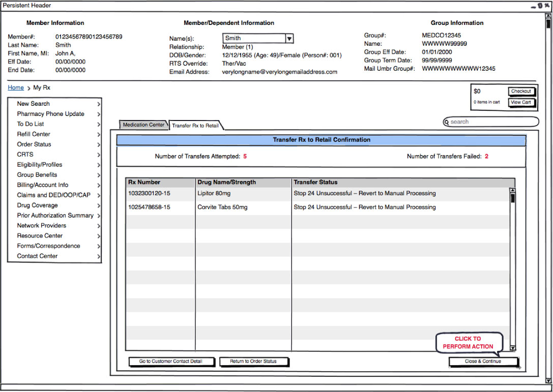553x392 pixels.
Task: Click the $0 cart total
Action: point(477,92)
